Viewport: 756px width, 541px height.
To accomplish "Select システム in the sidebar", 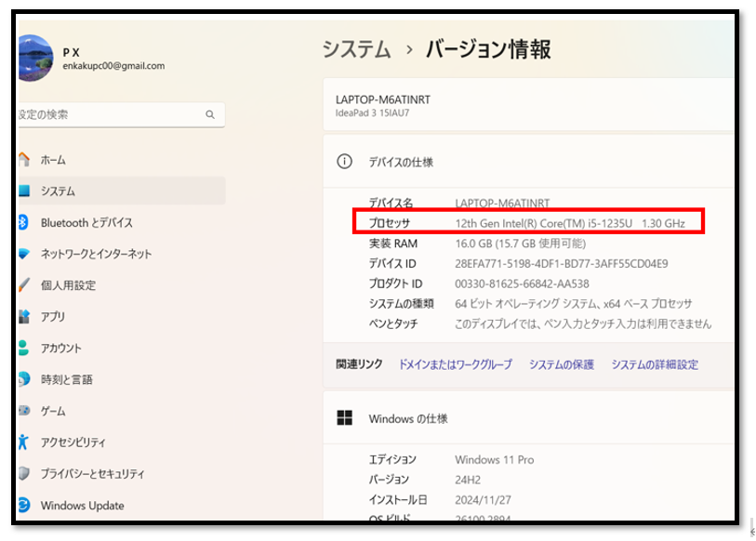I will point(121,191).
